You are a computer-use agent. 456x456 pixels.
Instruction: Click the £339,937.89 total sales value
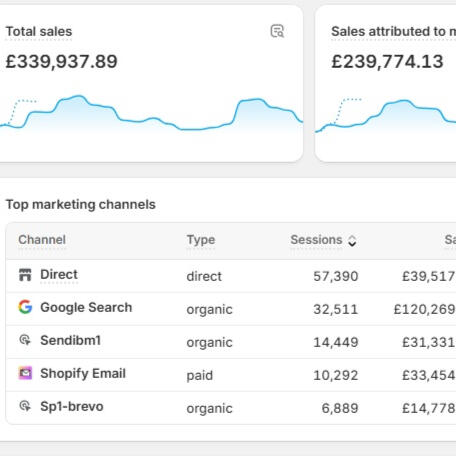[62, 62]
